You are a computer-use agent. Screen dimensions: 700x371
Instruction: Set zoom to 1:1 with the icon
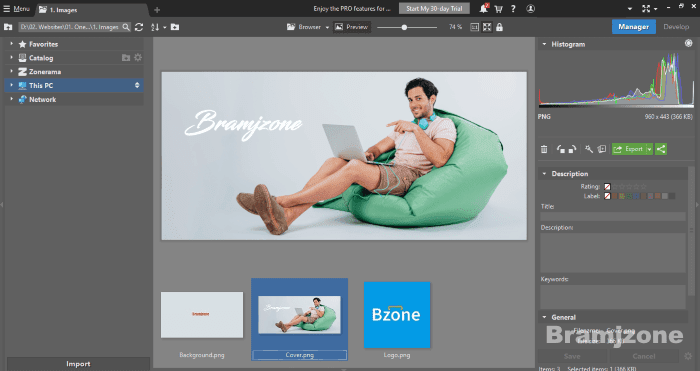point(474,27)
